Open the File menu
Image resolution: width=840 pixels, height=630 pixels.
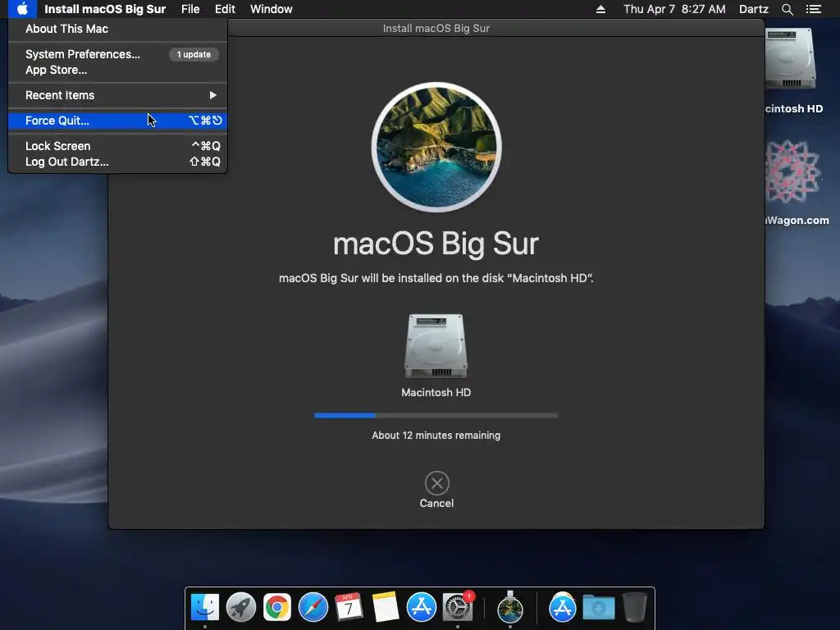190,9
